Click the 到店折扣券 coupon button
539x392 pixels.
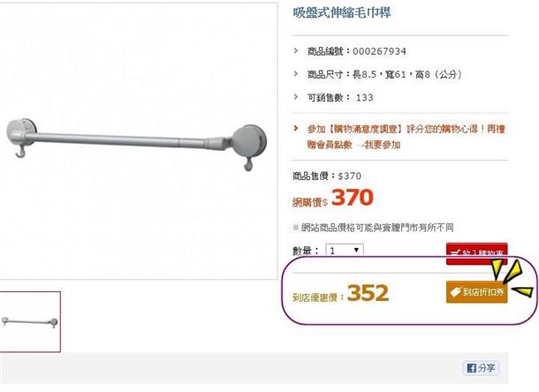point(477,292)
